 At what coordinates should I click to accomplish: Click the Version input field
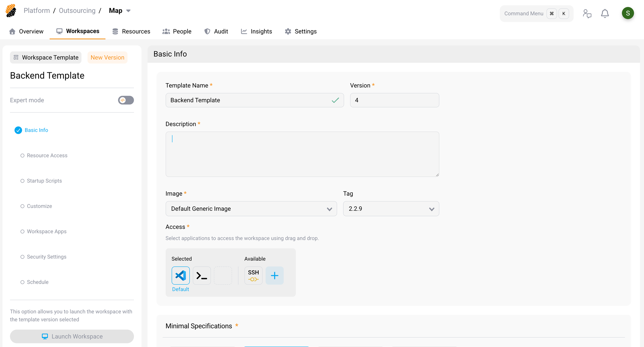pyautogui.click(x=394, y=100)
